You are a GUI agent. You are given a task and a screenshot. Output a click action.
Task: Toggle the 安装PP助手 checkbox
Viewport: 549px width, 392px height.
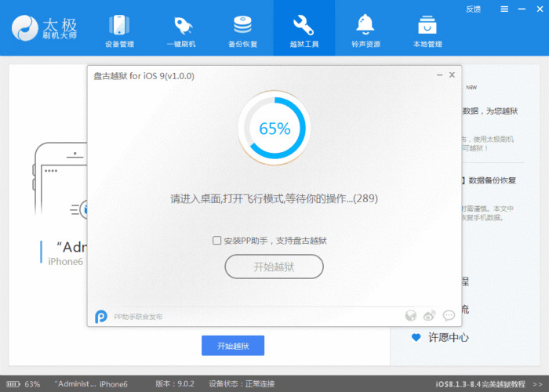(216, 241)
